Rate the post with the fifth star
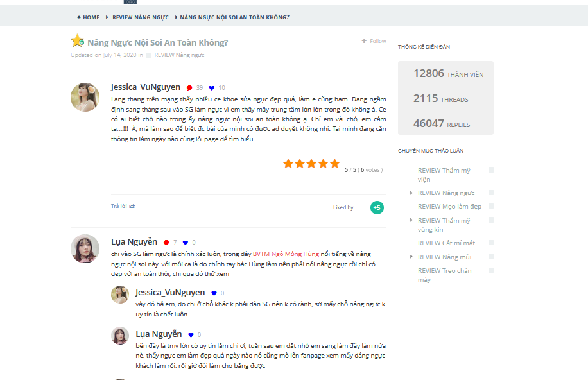 tap(335, 164)
